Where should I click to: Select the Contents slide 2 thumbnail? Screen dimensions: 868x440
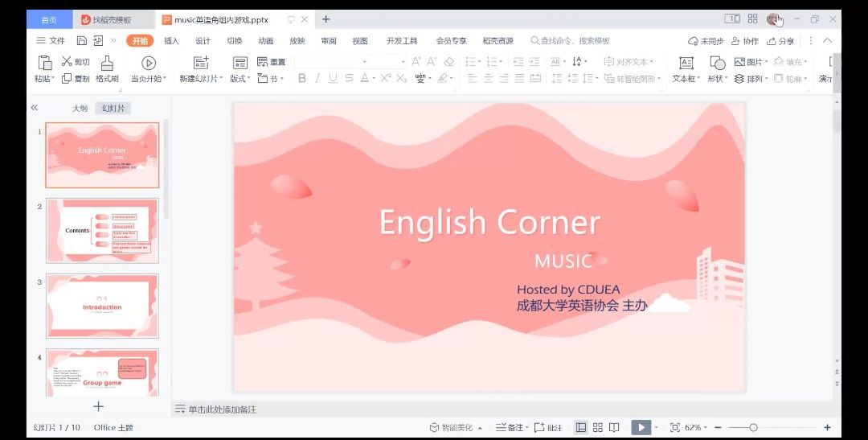(102, 231)
